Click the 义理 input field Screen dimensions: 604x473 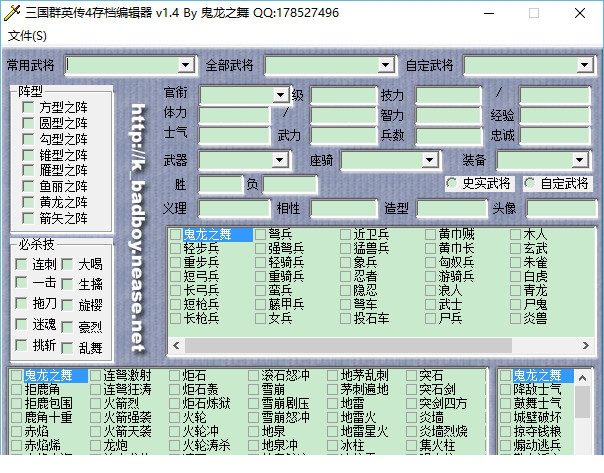click(x=234, y=208)
